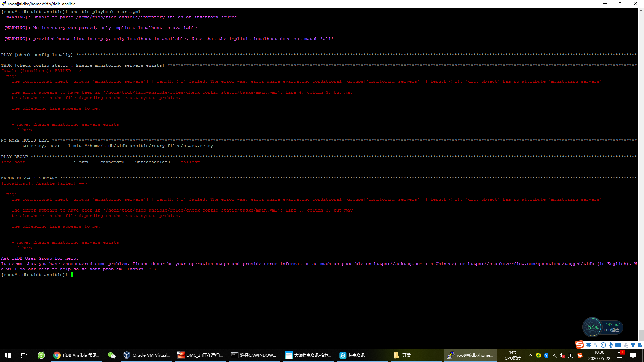The height and width of the screenshot is (362, 644).
Task: Open the Sogou toolbox grid menu
Action: [x=640, y=345]
